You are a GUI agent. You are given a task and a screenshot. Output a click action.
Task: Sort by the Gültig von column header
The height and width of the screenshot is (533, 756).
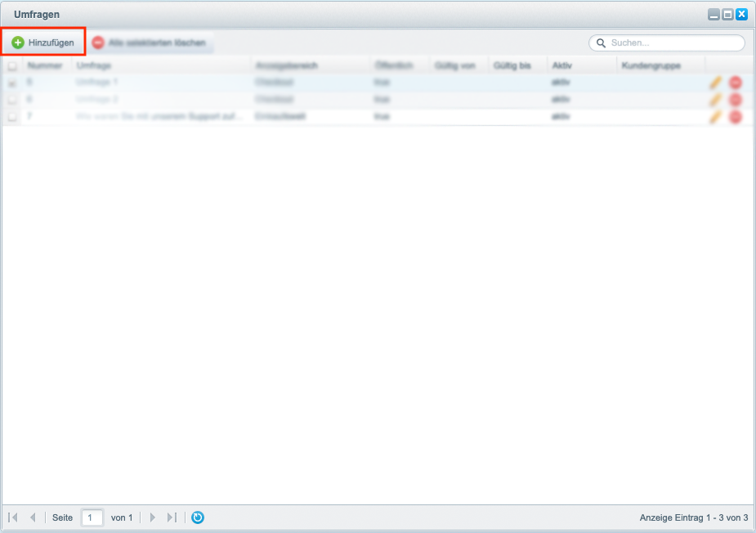[x=455, y=65]
